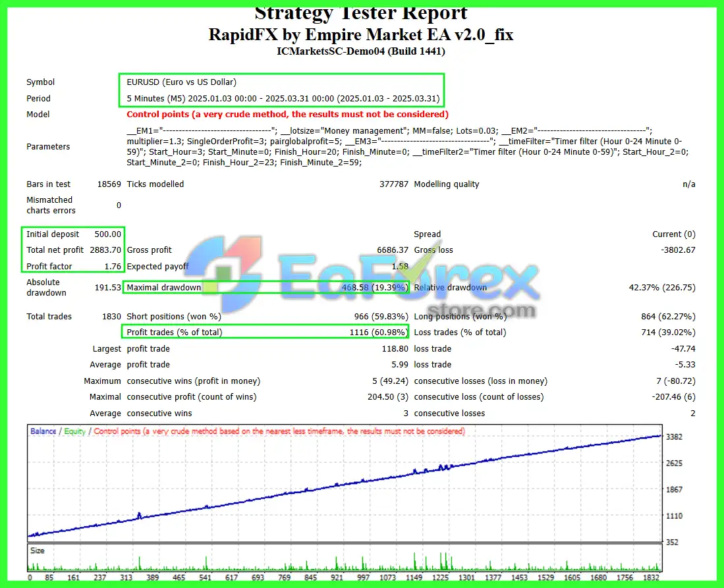Click the '1832' trade axis label

point(651,577)
